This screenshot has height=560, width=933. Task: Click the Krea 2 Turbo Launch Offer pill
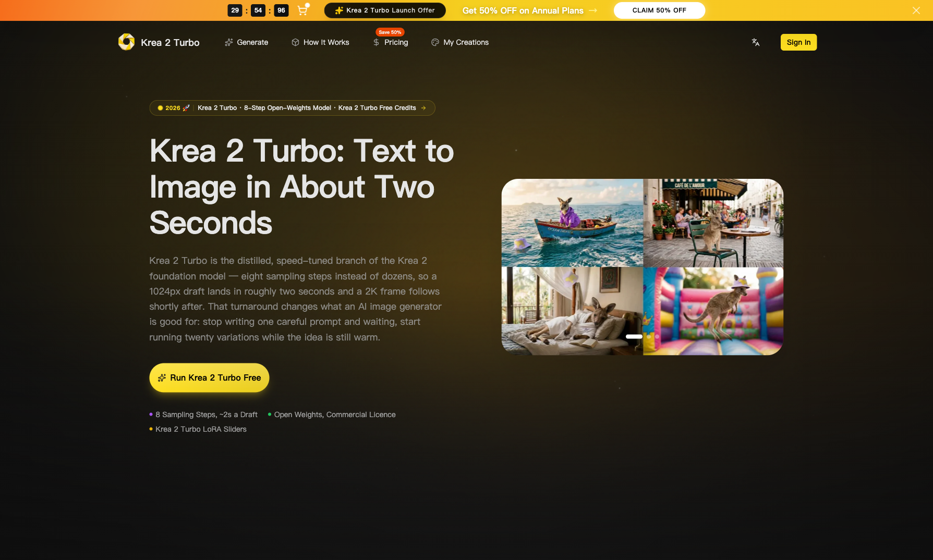point(385,10)
